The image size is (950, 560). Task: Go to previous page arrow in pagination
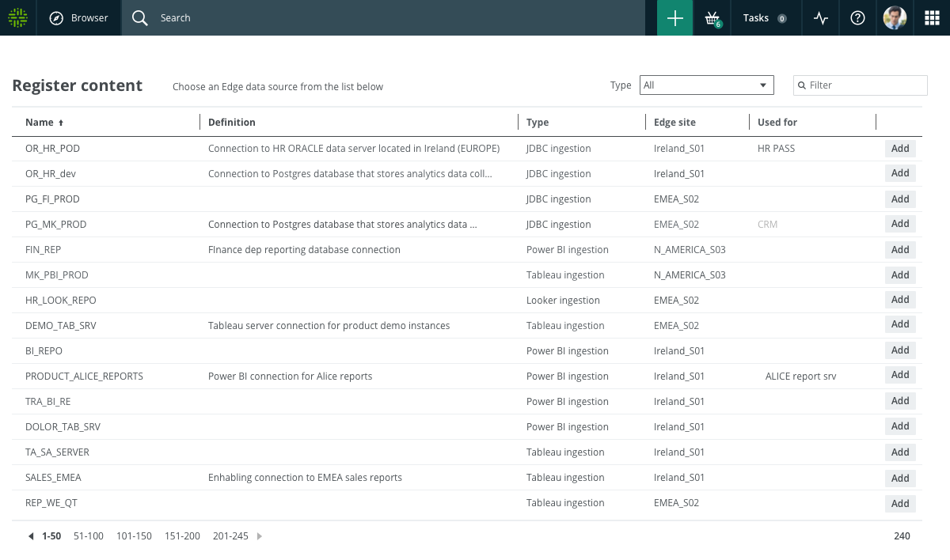[31, 536]
